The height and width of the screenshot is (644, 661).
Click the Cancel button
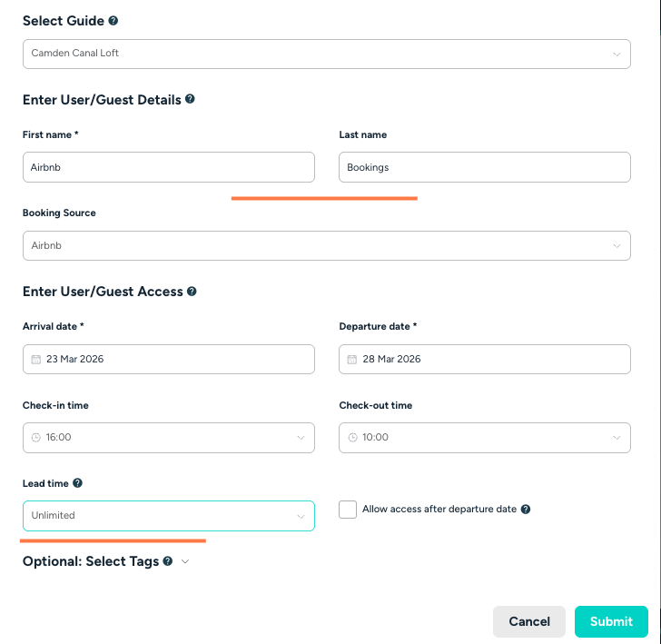528,621
